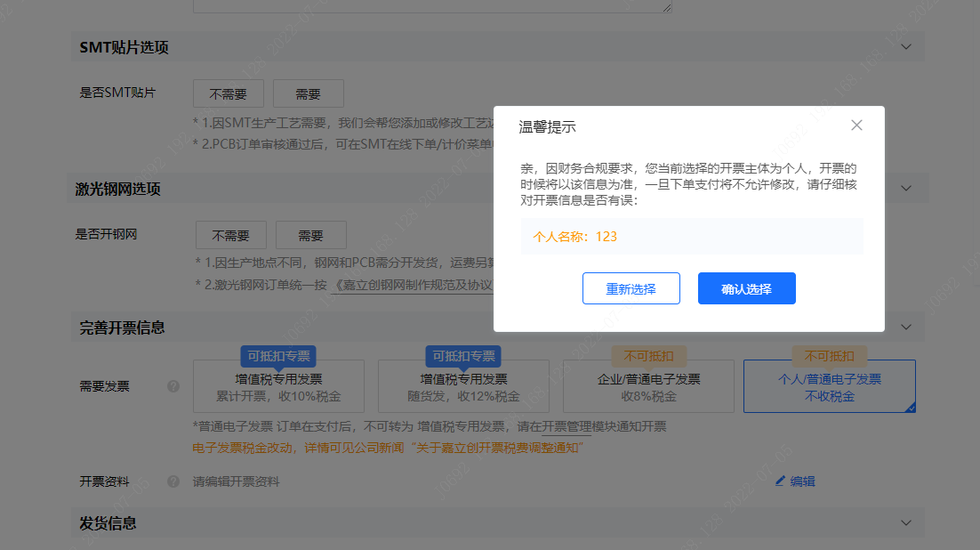The image size is (980, 550).
Task: Choose 增值税专用发票 随货发 12% option
Action: 463,386
